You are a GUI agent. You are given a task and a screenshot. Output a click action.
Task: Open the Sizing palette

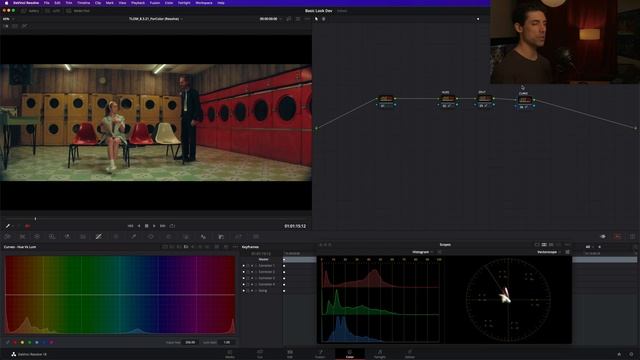click(x=238, y=236)
